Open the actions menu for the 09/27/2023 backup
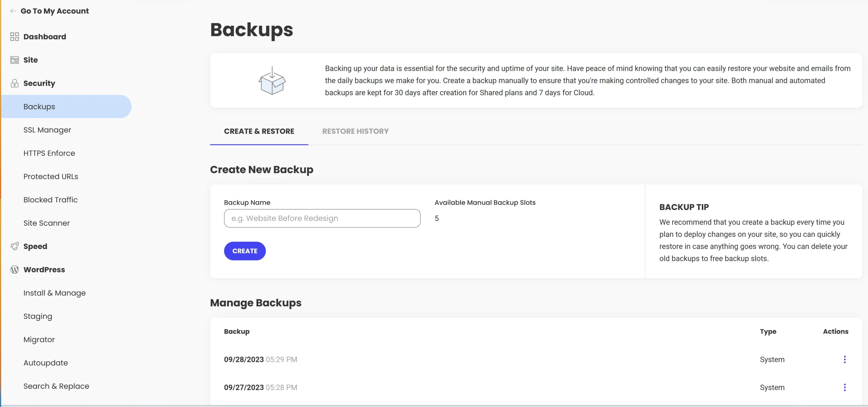This screenshot has width=868, height=407. click(845, 387)
